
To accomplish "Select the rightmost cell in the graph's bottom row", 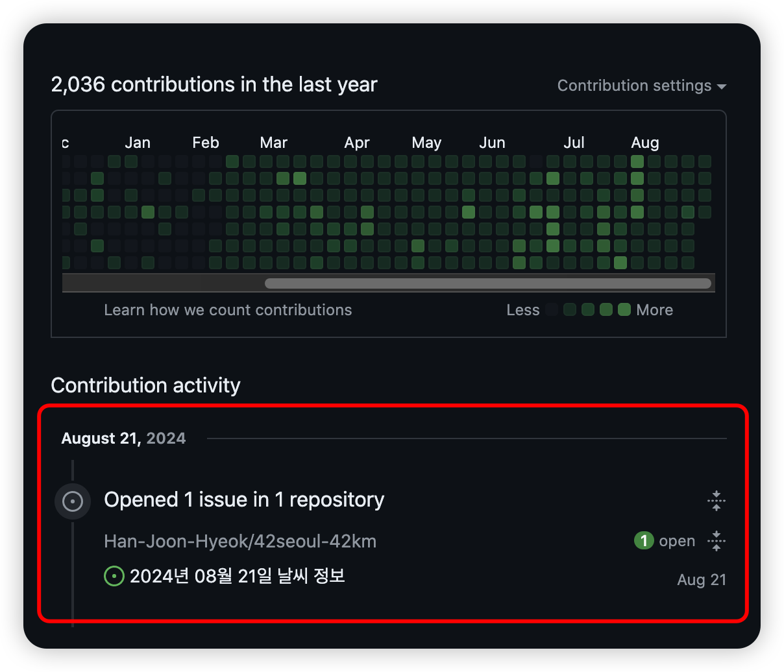I will pos(687,263).
